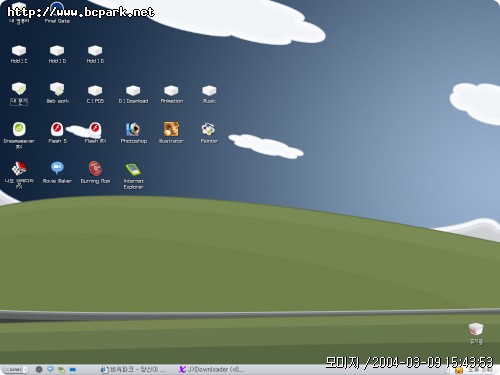Viewport: 500px width, 375px height.
Task: Open the D I Download folder icon
Action: [x=133, y=94]
